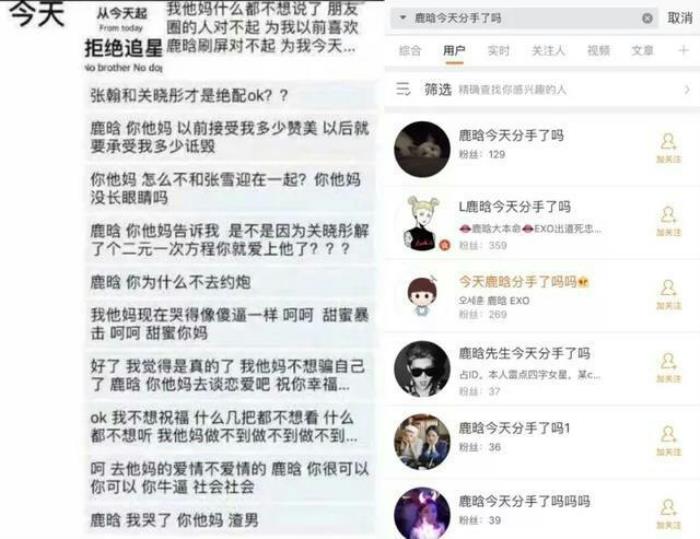The width and height of the screenshot is (700, 539).
Task: Open the 视频 tab
Action: [x=598, y=50]
